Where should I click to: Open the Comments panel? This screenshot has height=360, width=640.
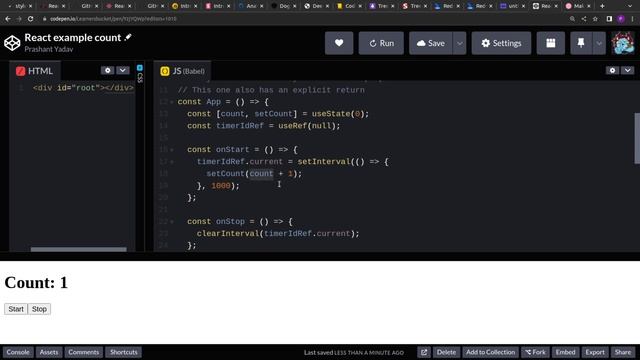[83, 352]
